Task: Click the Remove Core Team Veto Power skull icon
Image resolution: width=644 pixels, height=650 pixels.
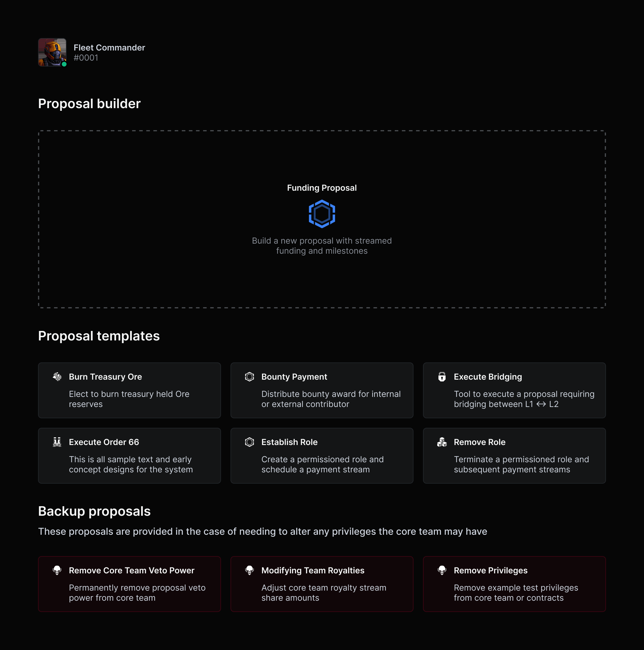Action: pos(58,570)
